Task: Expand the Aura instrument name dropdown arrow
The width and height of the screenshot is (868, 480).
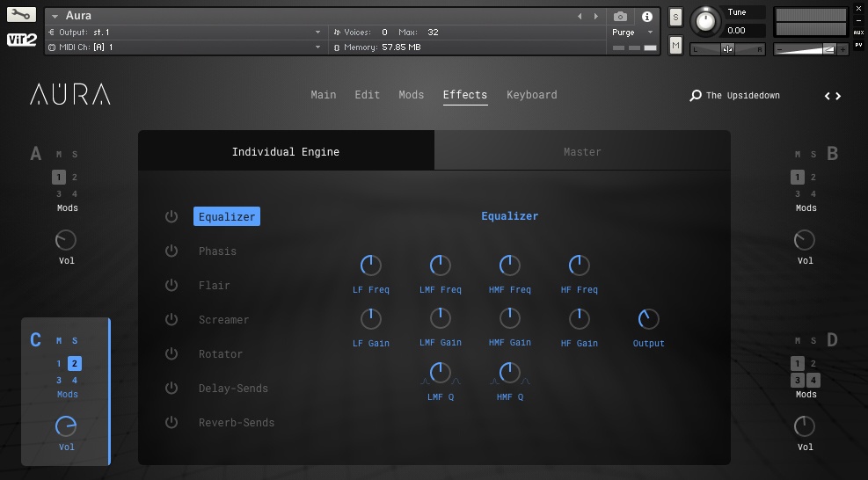Action: [x=55, y=17]
